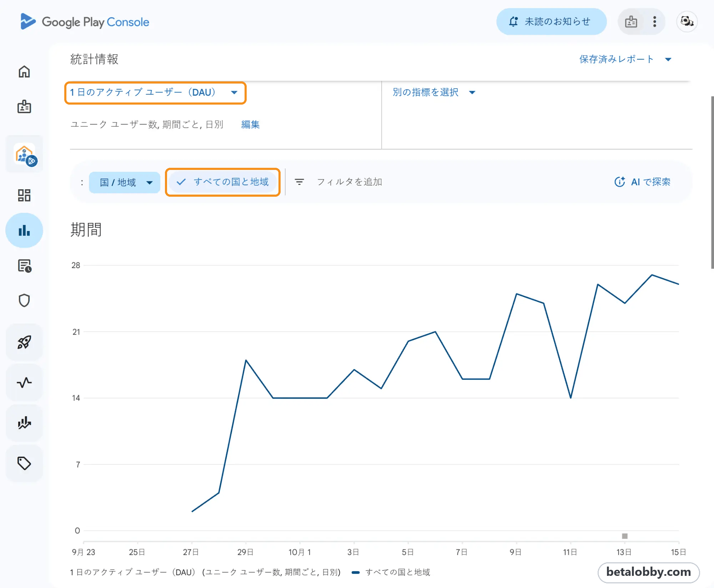Viewport: 714px width, 588px height.
Task: Click the 期間 section heading
Action: [86, 230]
